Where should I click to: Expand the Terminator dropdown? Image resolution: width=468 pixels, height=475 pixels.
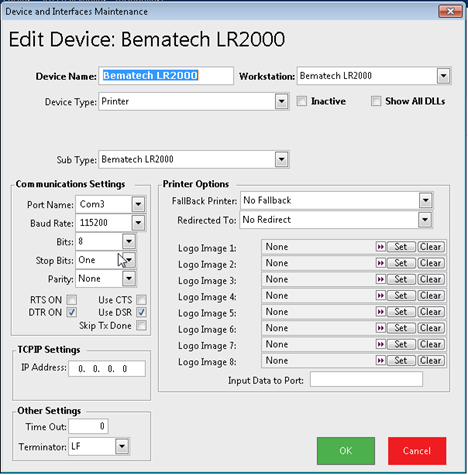[122, 446]
